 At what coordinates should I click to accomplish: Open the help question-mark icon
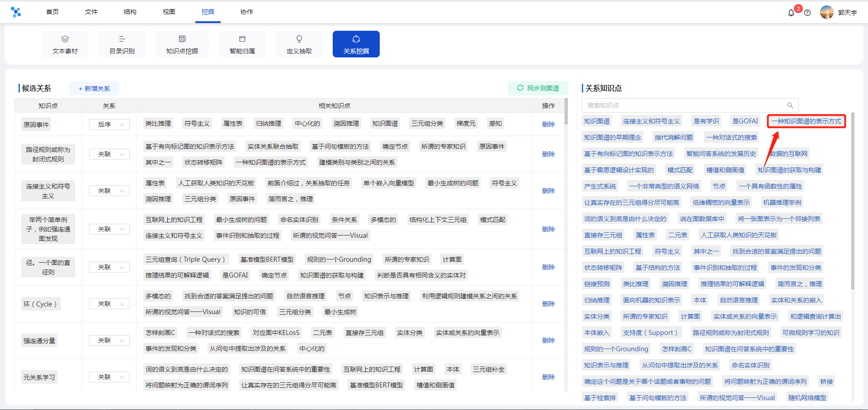[x=807, y=13]
